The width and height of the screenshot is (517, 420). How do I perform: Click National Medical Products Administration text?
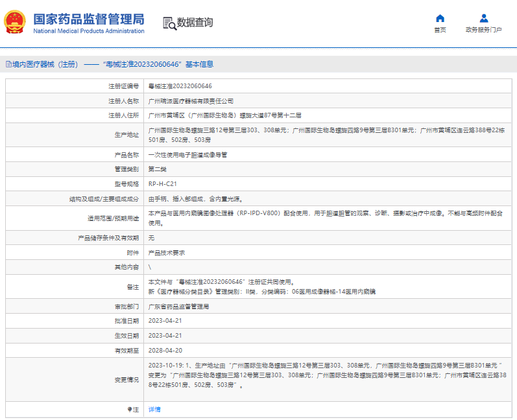point(89,31)
